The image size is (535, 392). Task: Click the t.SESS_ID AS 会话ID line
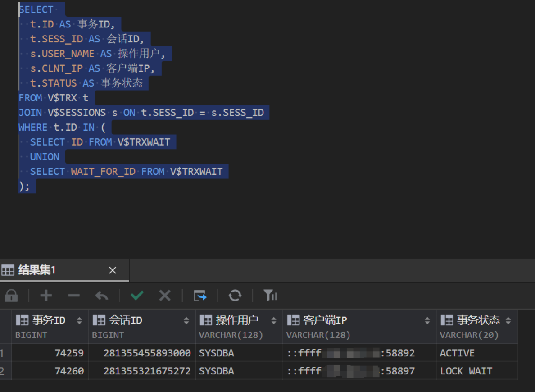coord(87,39)
